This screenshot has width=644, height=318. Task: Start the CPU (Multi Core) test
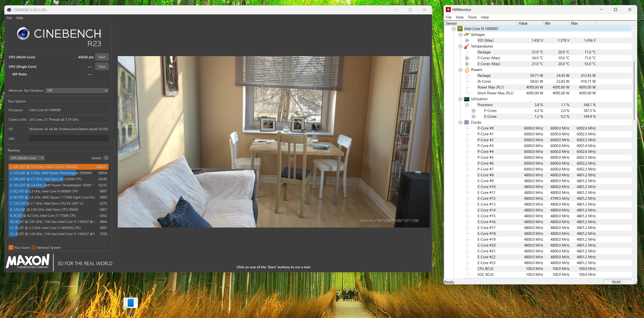pyautogui.click(x=102, y=57)
